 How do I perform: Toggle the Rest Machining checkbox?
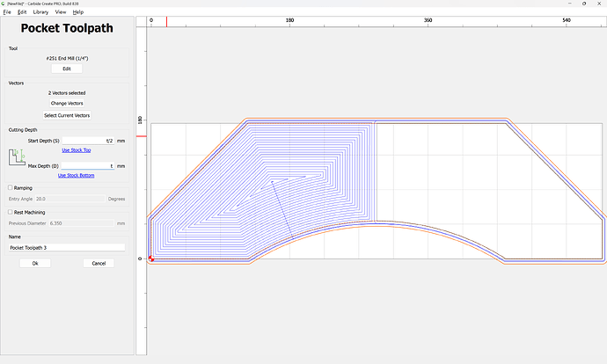10,212
